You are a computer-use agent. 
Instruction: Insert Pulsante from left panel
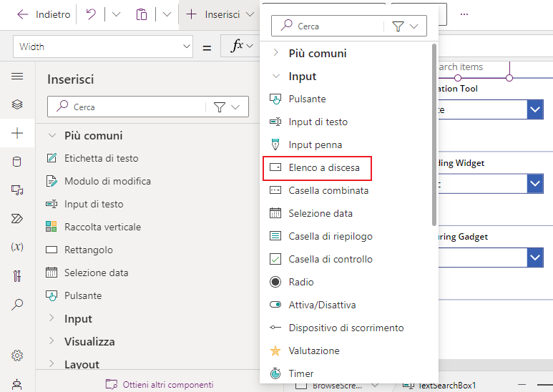coord(74,295)
